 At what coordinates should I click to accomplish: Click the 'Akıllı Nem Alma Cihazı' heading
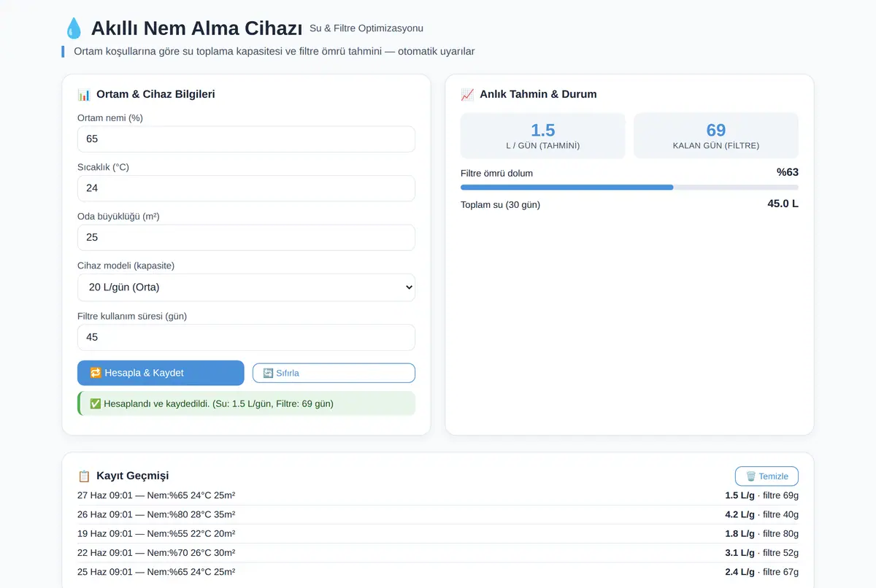196,29
